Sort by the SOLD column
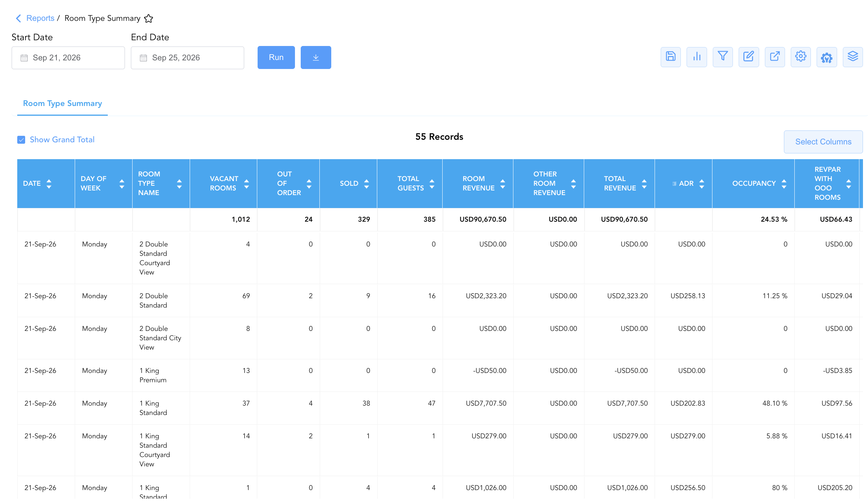 coord(366,184)
